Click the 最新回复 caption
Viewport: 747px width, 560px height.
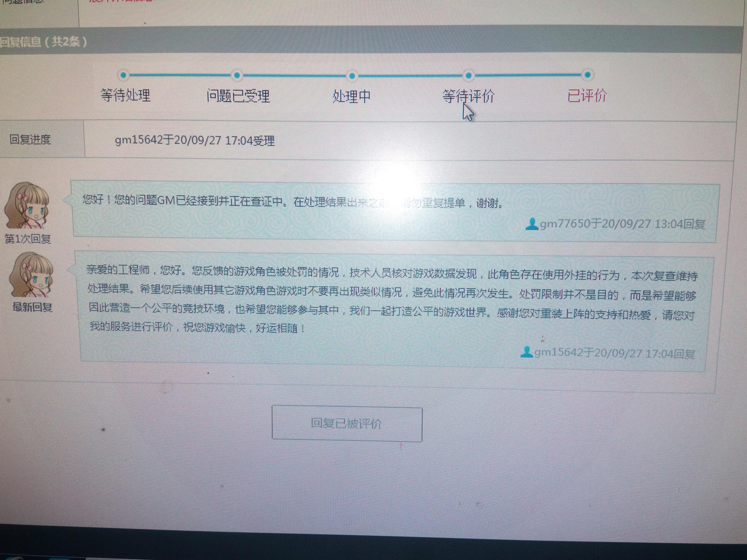tap(32, 307)
